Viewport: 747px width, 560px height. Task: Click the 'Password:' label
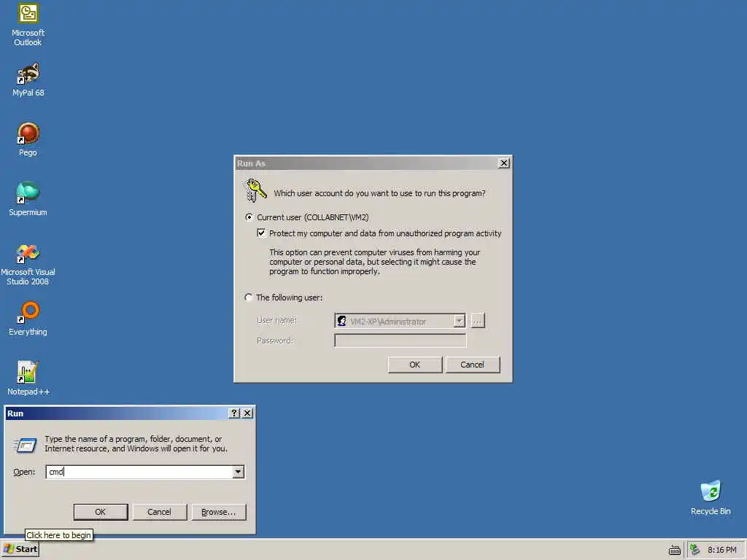pyautogui.click(x=275, y=341)
